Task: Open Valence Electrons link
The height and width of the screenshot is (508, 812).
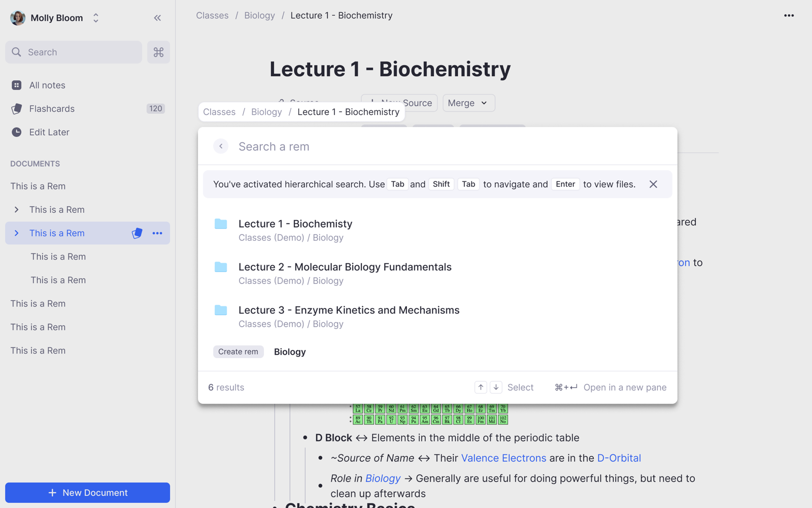Action: 503,458
